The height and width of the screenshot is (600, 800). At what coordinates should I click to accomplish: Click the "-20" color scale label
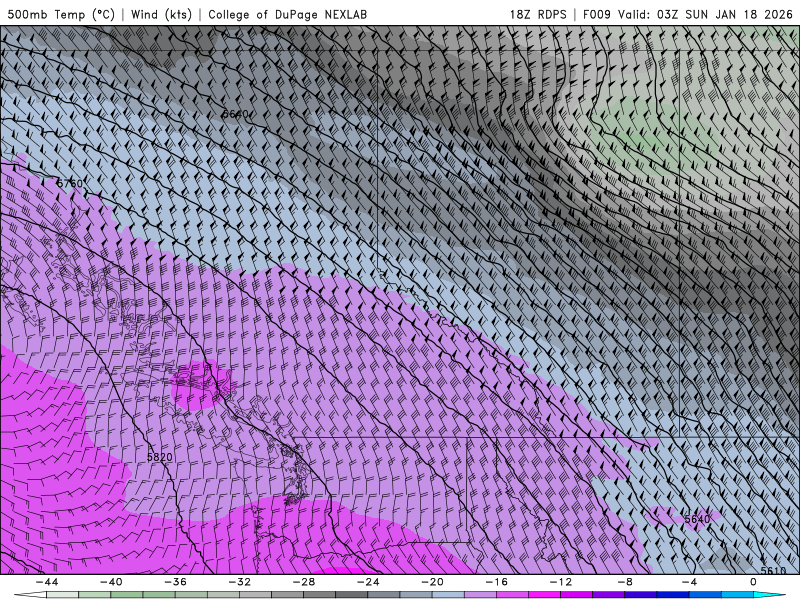point(432,582)
